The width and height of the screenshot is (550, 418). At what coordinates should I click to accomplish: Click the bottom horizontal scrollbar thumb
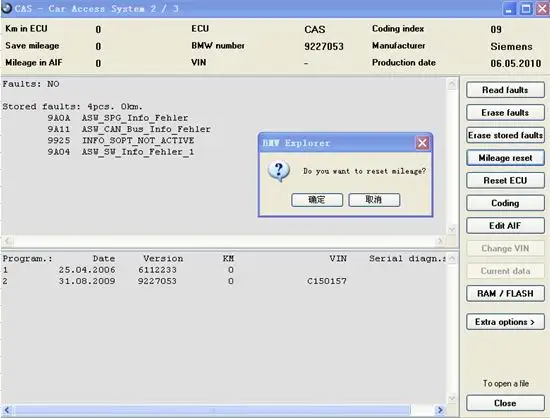coord(212,410)
